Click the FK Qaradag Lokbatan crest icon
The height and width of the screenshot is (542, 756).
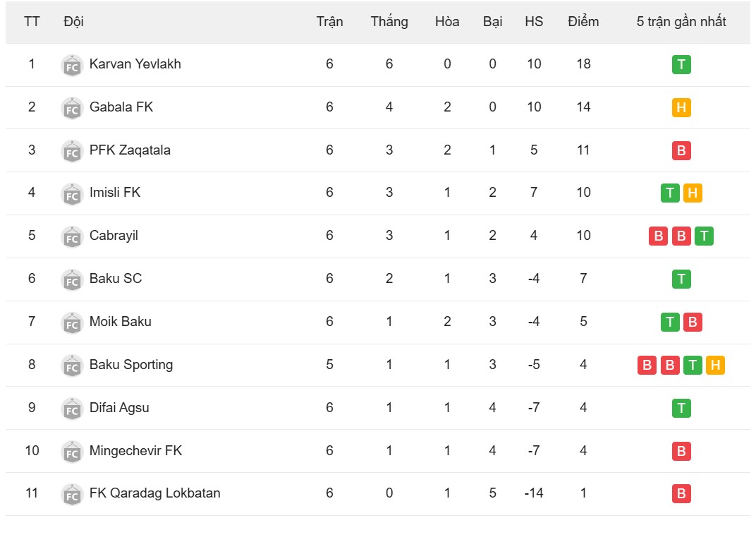point(72,494)
